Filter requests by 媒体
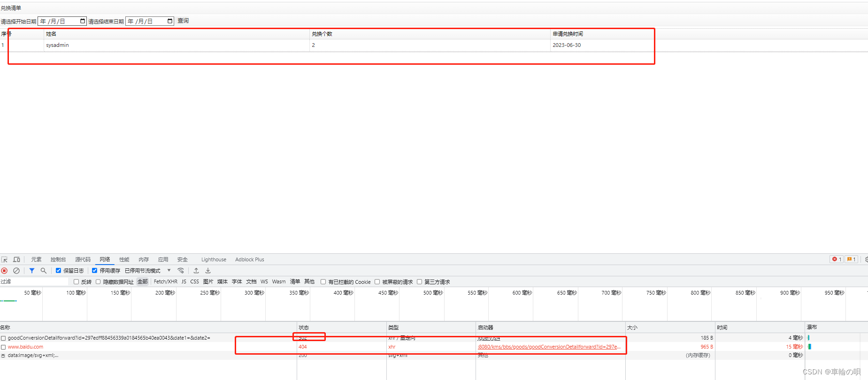Screen dimensions: 868x380 (223, 282)
